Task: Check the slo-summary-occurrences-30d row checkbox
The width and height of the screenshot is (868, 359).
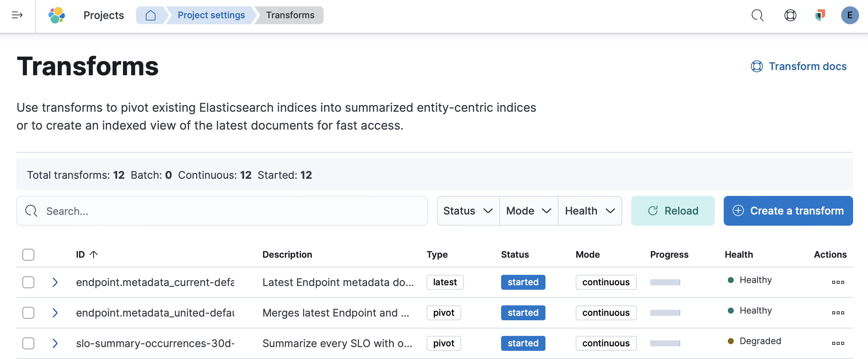Action: 28,343
